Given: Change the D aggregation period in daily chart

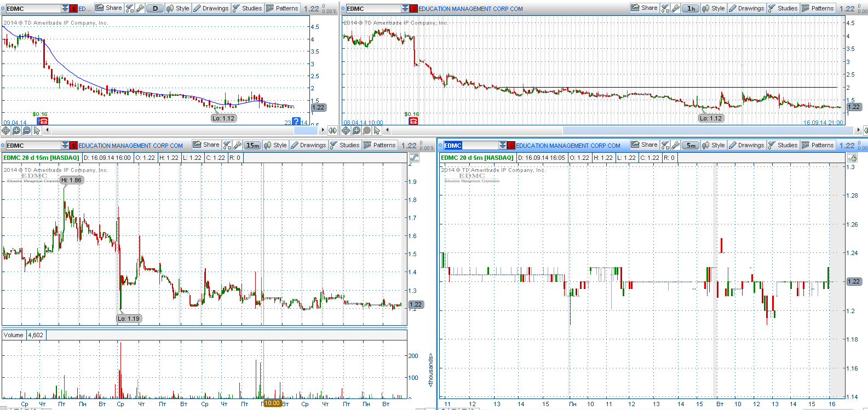Looking at the screenshot, I should 156,8.
